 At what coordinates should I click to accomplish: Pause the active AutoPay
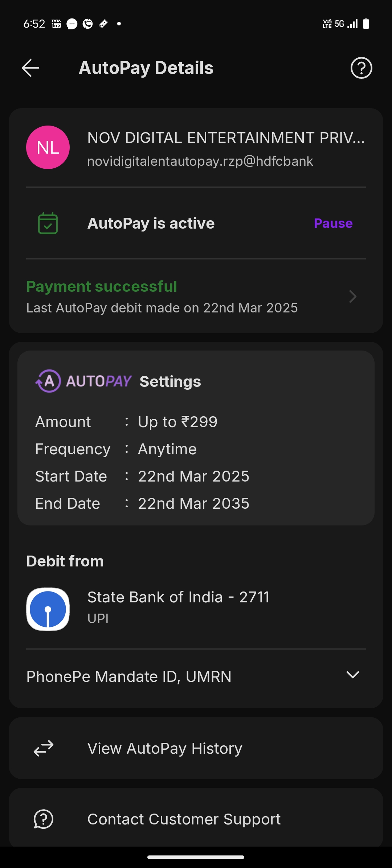click(333, 223)
